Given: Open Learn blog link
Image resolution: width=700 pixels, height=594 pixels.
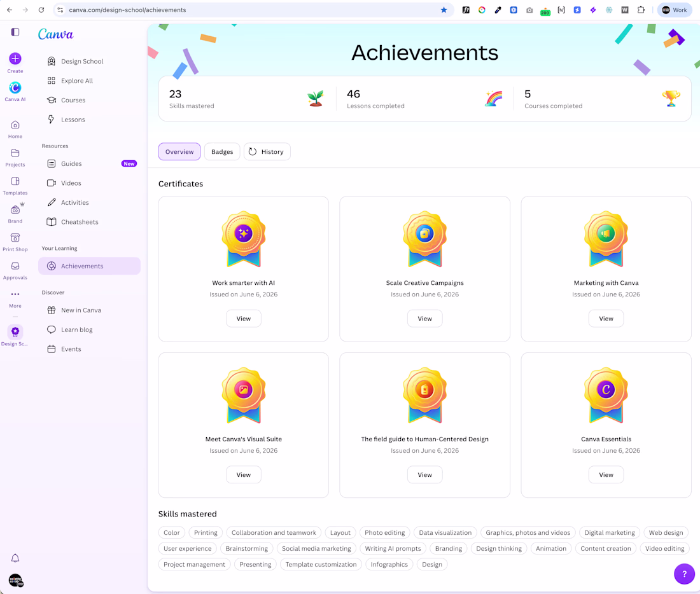Looking at the screenshot, I should tap(89, 330).
